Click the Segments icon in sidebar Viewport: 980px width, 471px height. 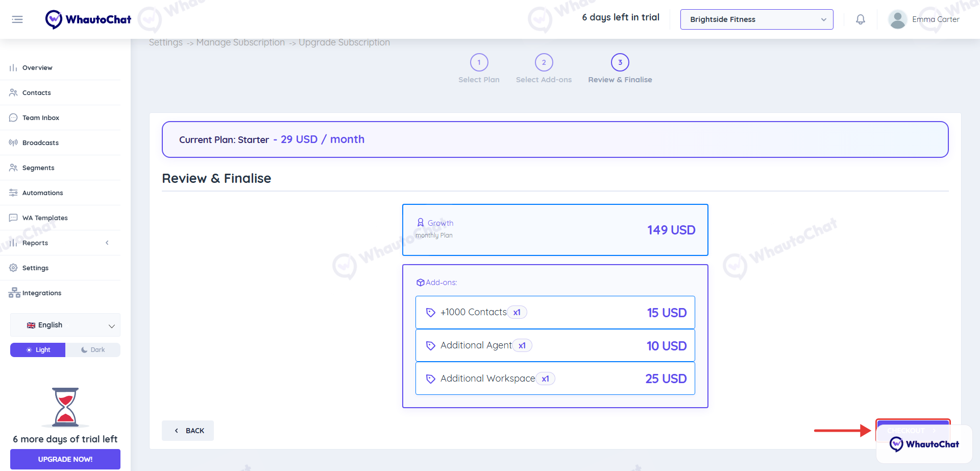click(13, 168)
